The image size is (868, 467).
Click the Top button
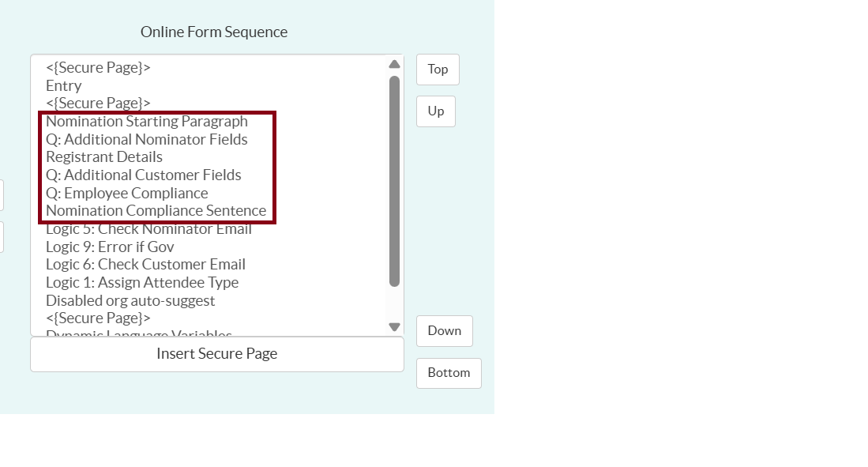click(438, 70)
